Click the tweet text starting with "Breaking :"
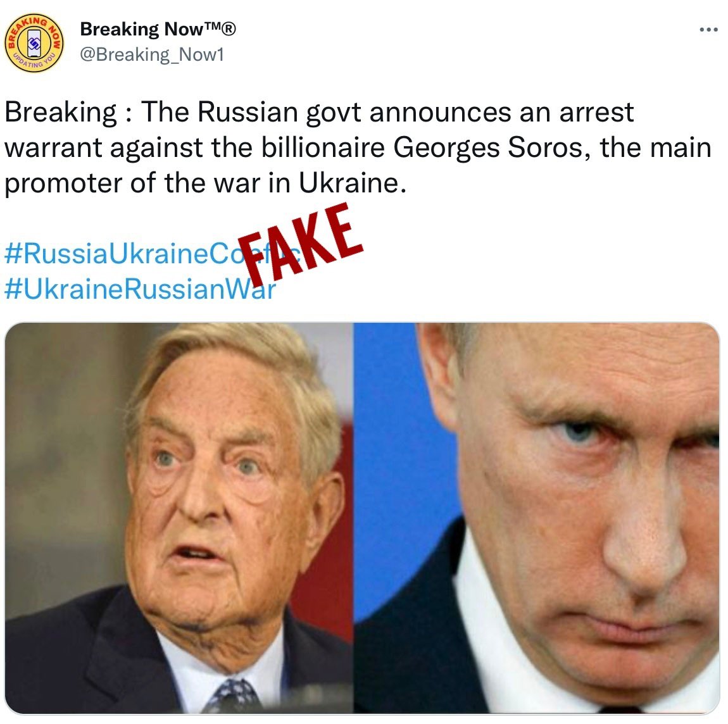Screen dimensions: 728x724 pyautogui.click(x=358, y=147)
